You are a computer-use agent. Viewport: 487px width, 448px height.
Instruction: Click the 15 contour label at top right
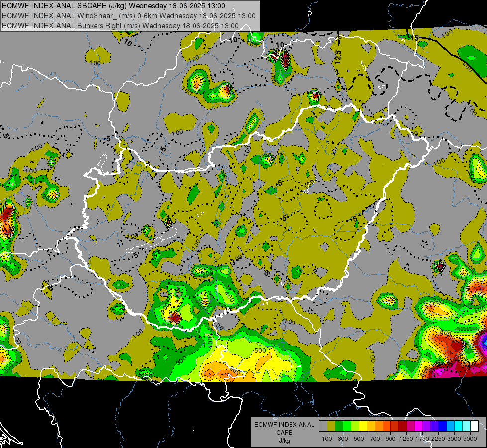(x=414, y=38)
